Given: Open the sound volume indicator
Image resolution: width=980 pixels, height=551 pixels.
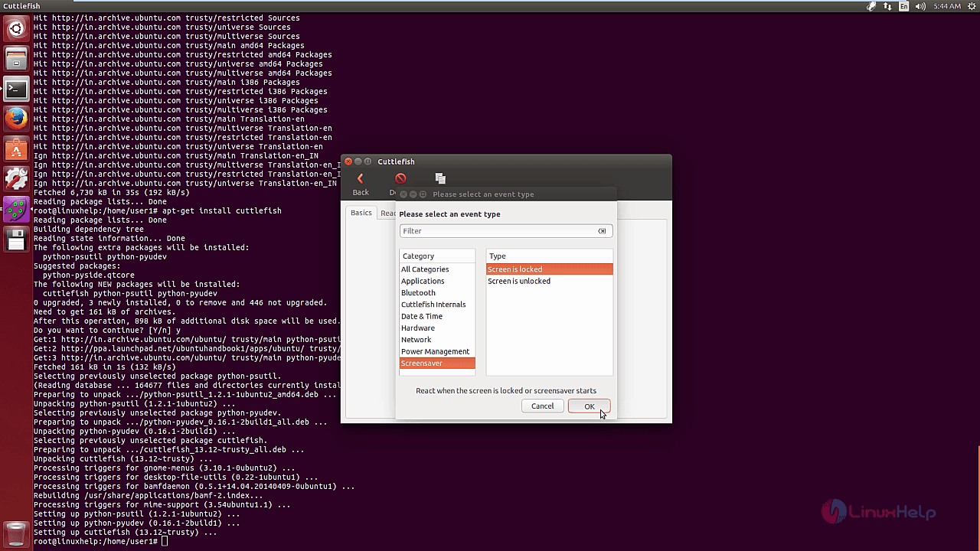Looking at the screenshot, I should pos(920,6).
